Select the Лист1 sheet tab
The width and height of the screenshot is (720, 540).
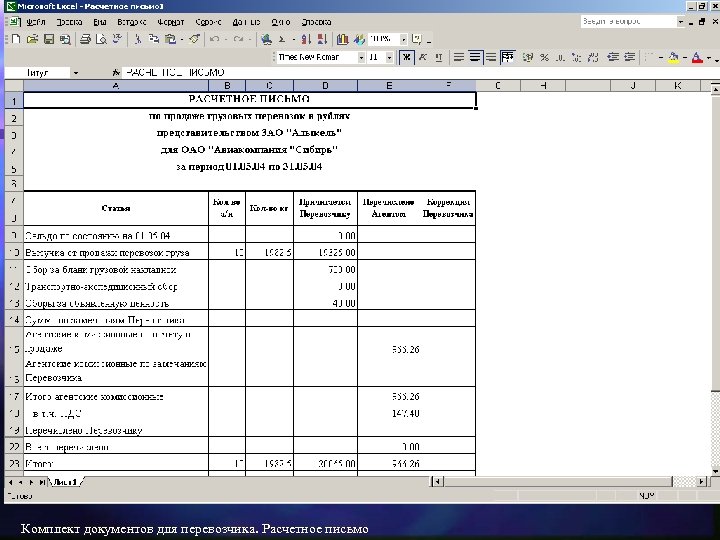coord(64,482)
